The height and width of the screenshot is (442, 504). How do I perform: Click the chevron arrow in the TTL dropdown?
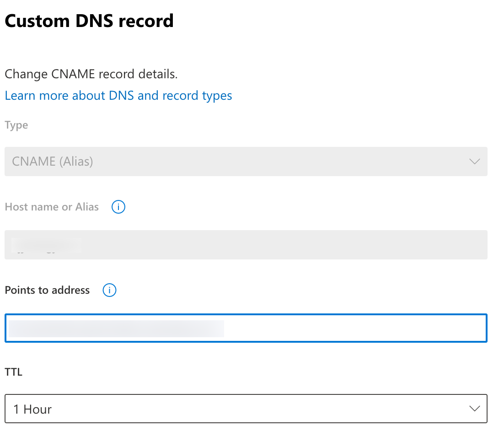475,409
